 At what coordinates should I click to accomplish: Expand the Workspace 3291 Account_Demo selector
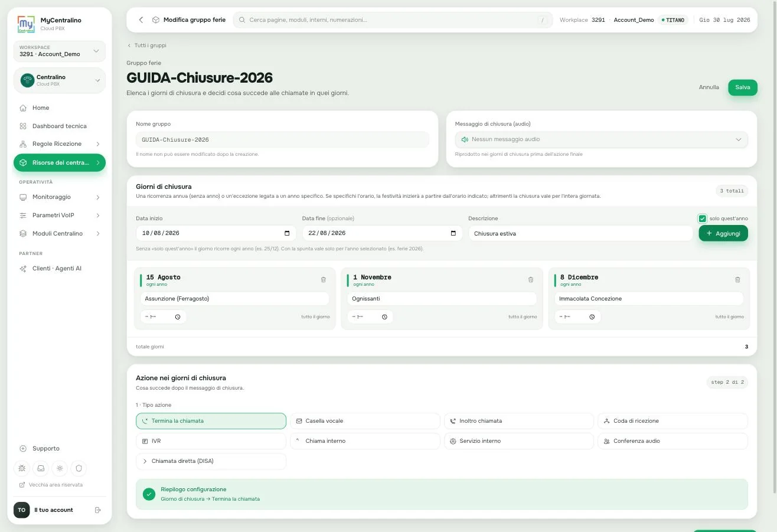[60, 51]
